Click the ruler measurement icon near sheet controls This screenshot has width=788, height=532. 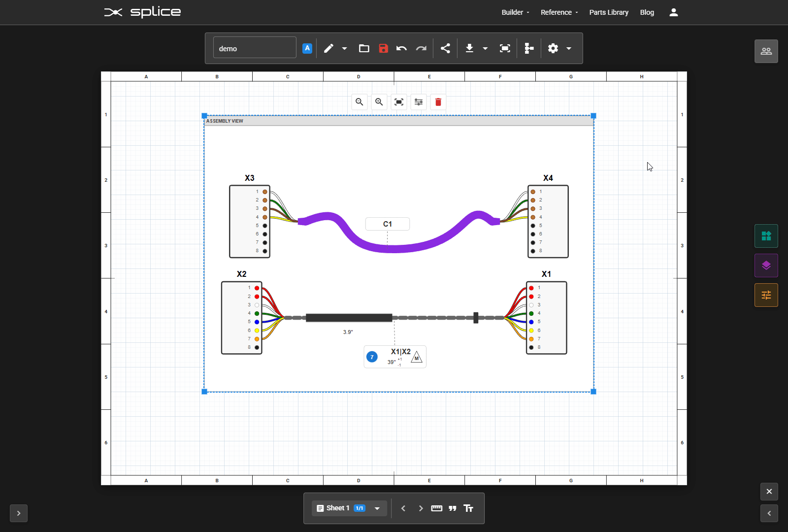tap(436, 508)
